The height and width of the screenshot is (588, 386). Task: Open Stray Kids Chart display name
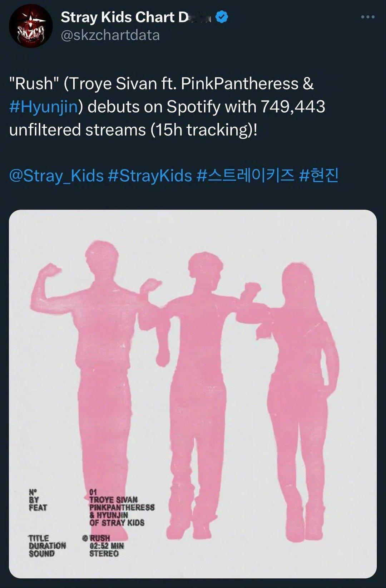click(137, 17)
